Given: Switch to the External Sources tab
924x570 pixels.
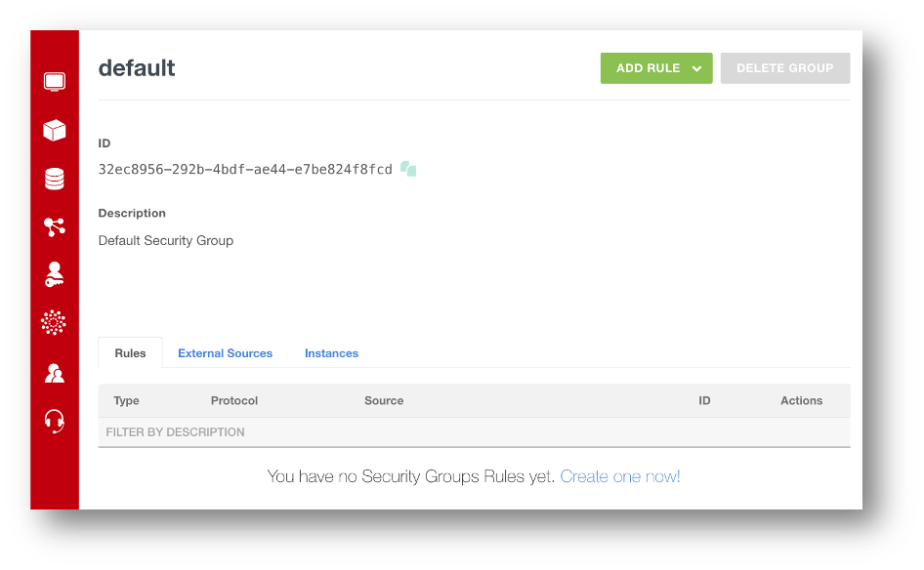Looking at the screenshot, I should [225, 353].
